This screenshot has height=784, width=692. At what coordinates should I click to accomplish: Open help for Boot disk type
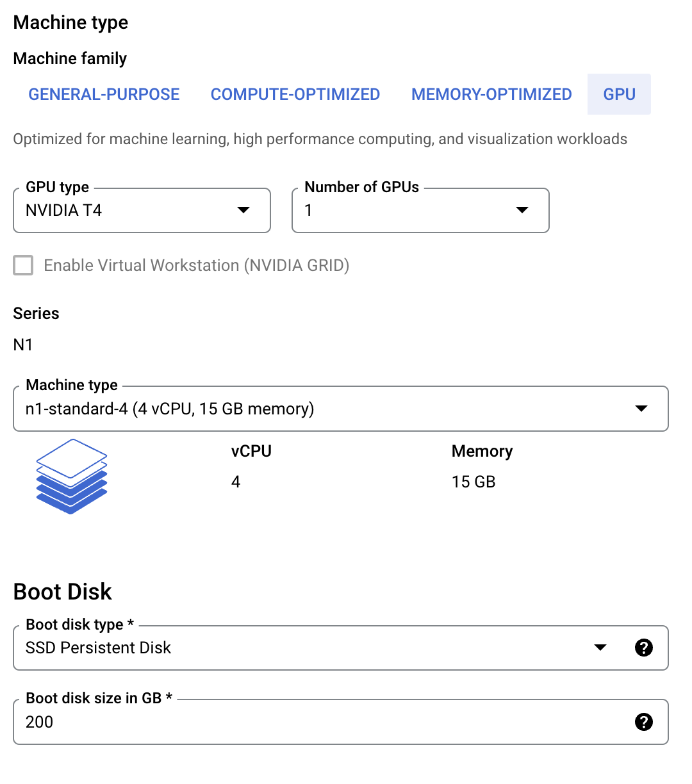pos(643,648)
